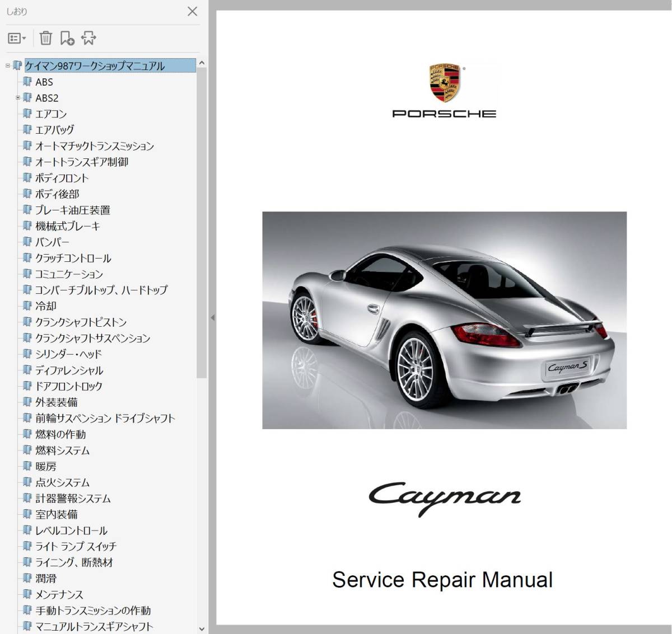Click the bookmarks panel scrollbar thumb
672x634 pixels.
coord(202,223)
